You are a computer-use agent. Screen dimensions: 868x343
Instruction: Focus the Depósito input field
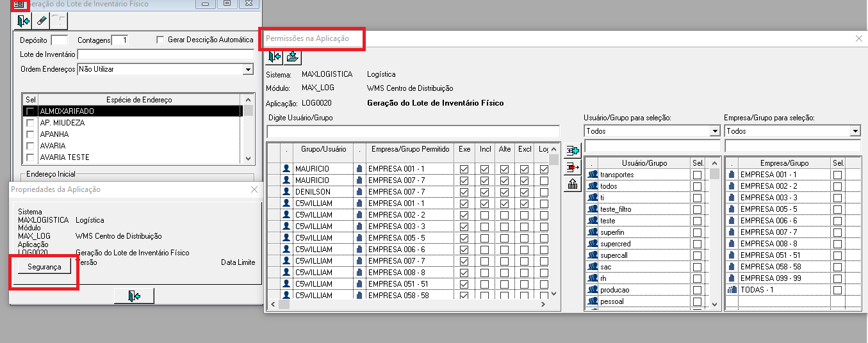pos(59,40)
